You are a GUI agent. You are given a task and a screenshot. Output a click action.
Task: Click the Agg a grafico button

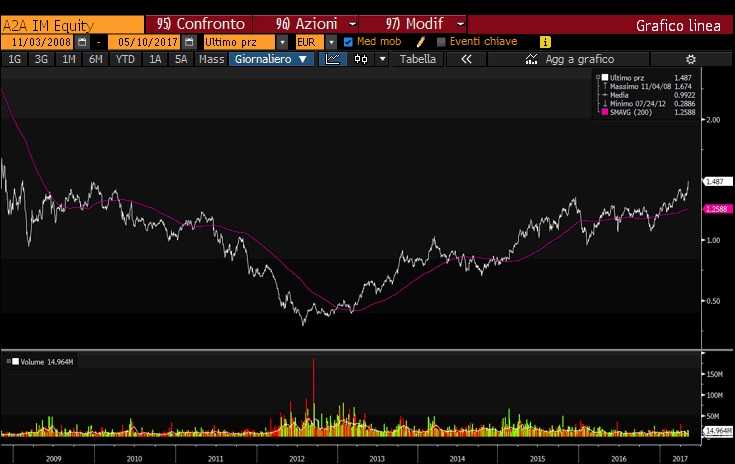click(569, 59)
